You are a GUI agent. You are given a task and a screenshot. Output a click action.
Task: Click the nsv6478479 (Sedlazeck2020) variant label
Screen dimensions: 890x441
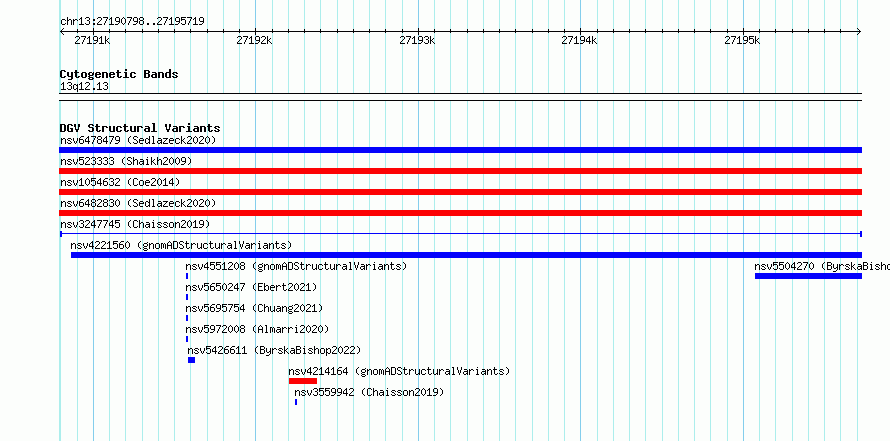pyautogui.click(x=138, y=140)
